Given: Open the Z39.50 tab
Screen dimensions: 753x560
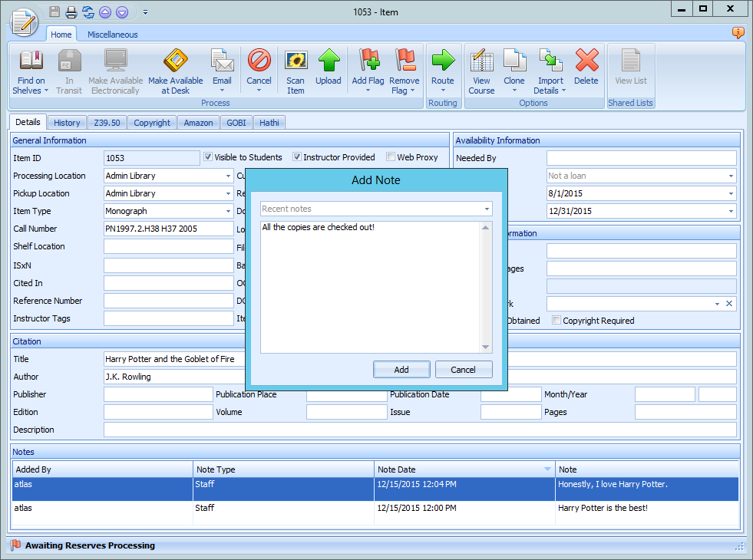Looking at the screenshot, I should coord(107,122).
